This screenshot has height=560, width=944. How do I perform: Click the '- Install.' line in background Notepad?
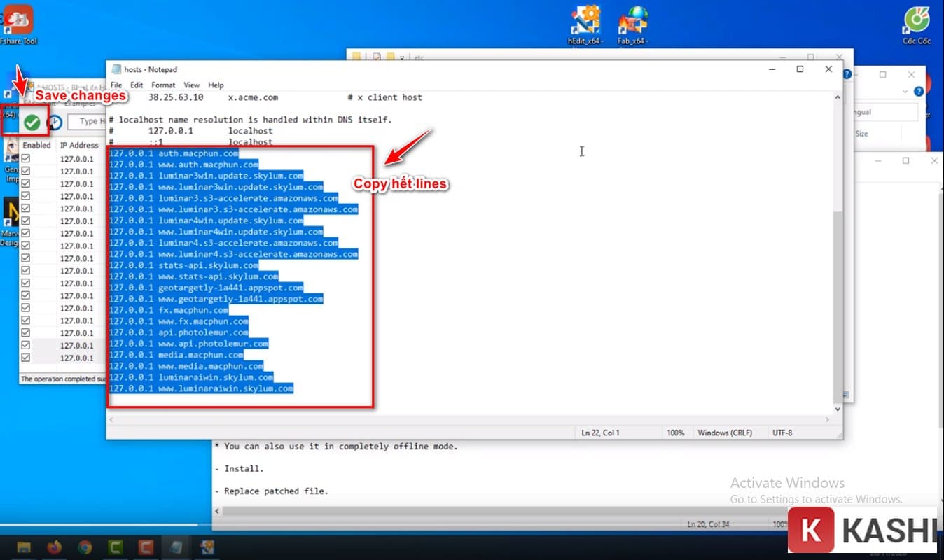click(x=240, y=469)
